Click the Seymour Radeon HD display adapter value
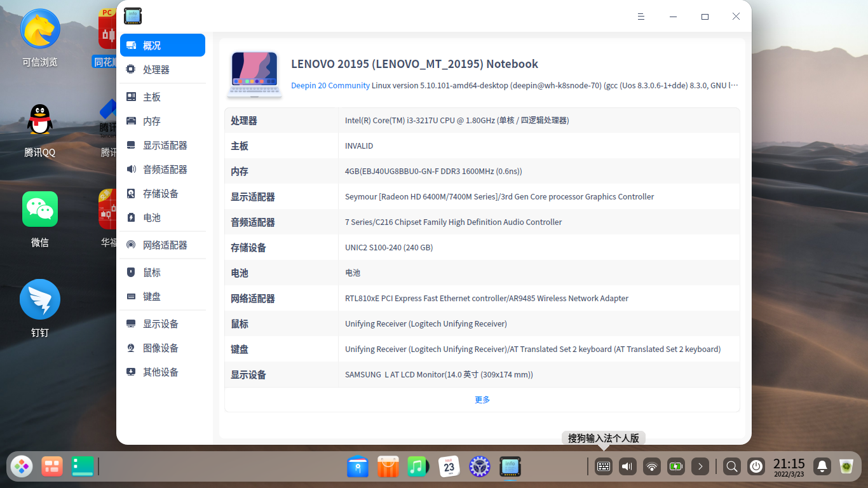 coord(499,196)
